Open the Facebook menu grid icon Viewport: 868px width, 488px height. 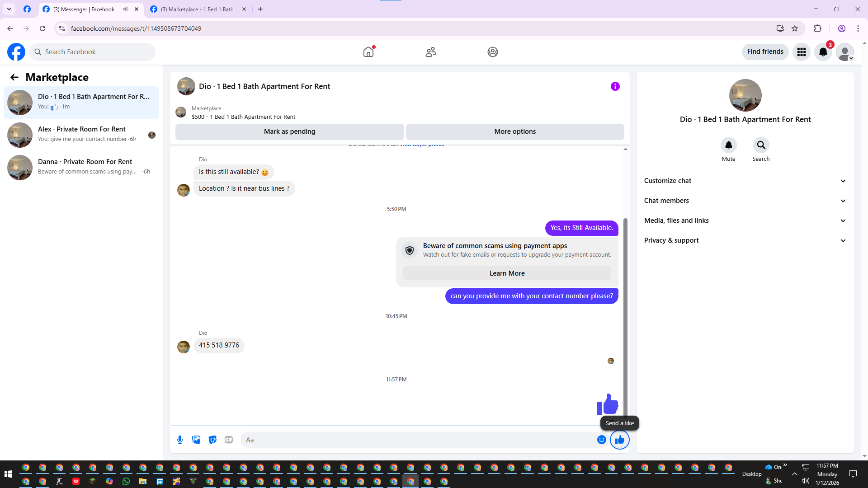coord(802,52)
